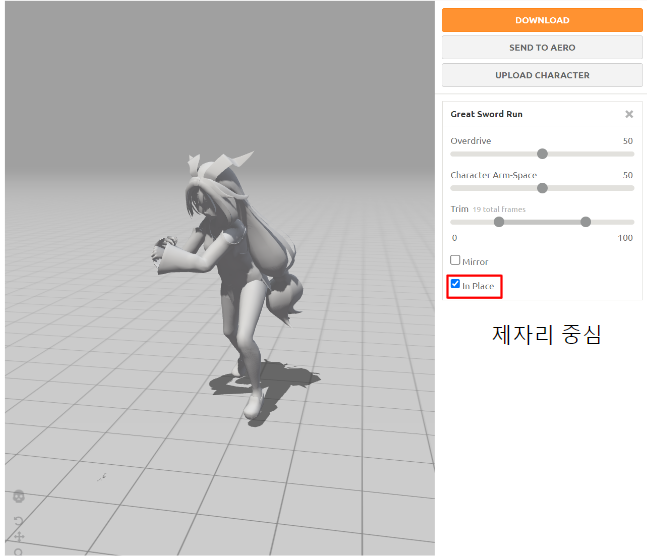Click the Upload Character button

click(x=542, y=75)
